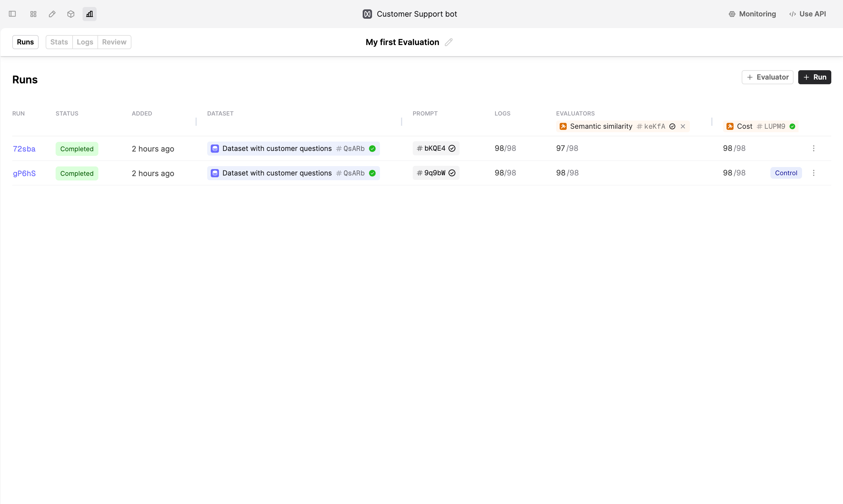Open run 72sba link

(x=24, y=149)
